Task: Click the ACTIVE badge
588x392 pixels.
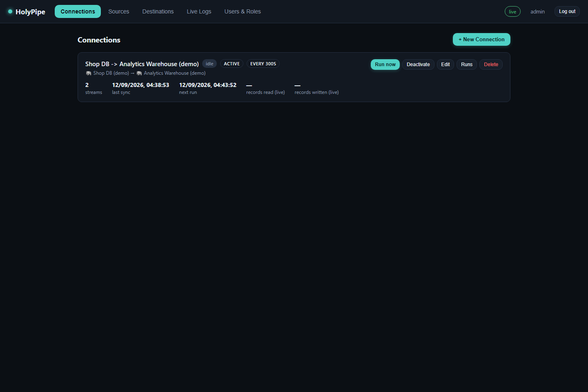Action: 232,64
